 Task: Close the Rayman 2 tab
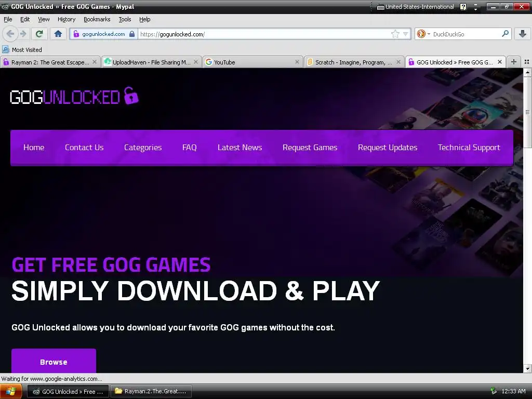click(95, 62)
